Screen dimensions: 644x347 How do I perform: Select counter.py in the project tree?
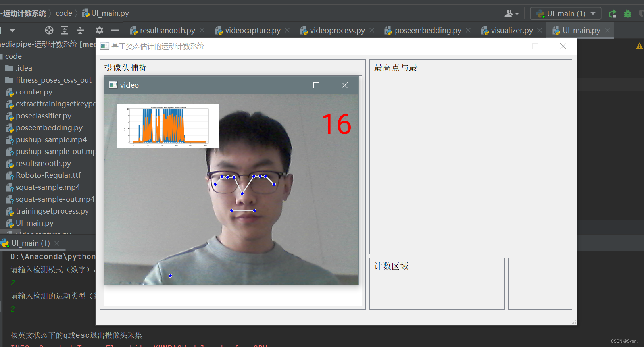(x=34, y=92)
